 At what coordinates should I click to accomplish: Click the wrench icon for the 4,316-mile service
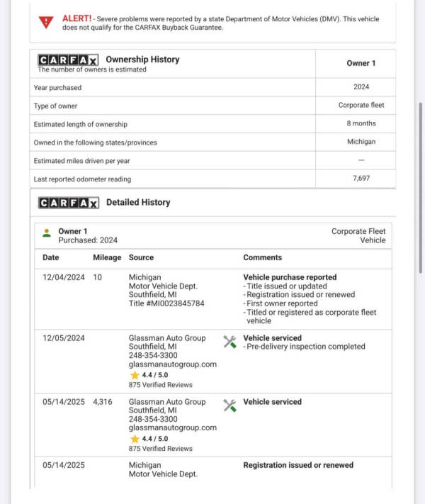coord(229,405)
